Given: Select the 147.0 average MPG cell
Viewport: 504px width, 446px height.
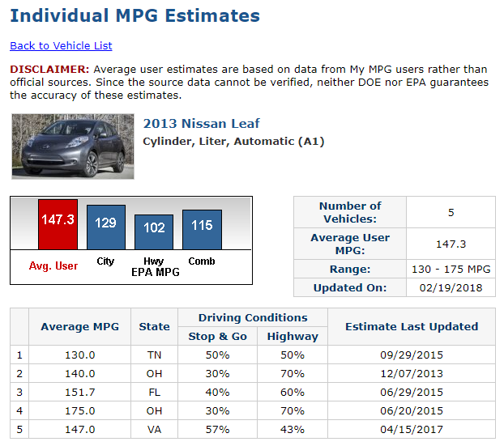Looking at the screenshot, I should click(79, 429).
